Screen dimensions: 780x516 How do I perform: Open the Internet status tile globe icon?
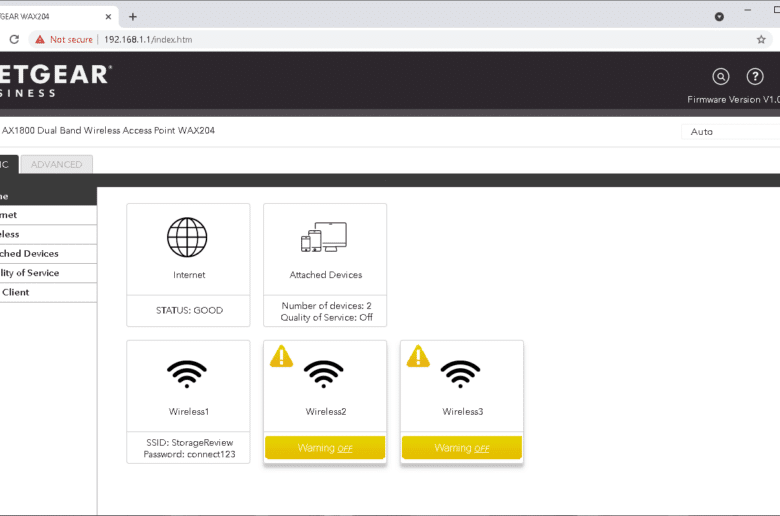point(187,237)
